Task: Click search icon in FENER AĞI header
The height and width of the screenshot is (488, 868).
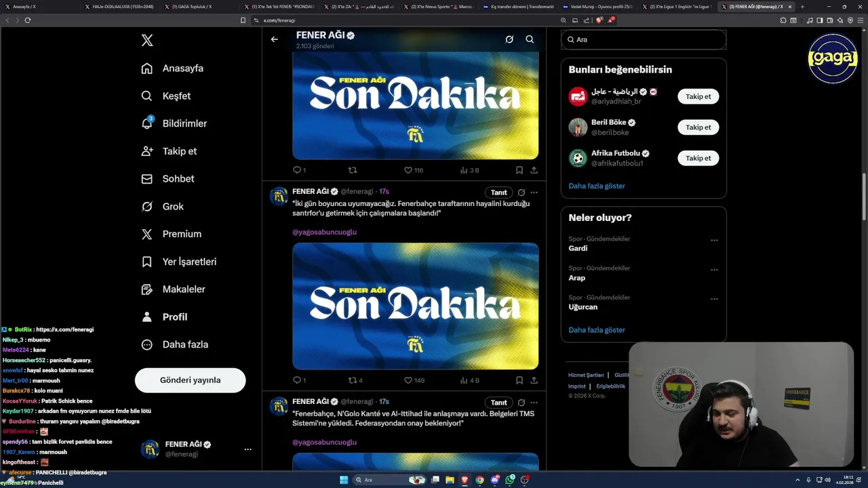Action: [530, 39]
